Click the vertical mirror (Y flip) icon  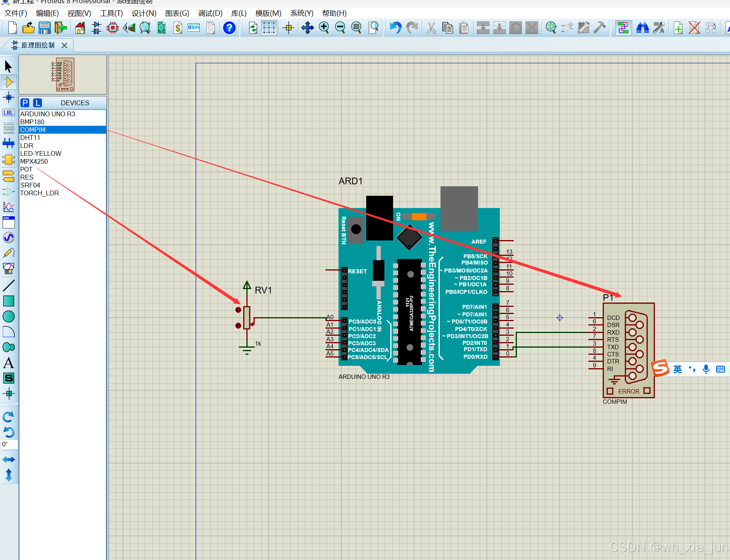pos(8,475)
